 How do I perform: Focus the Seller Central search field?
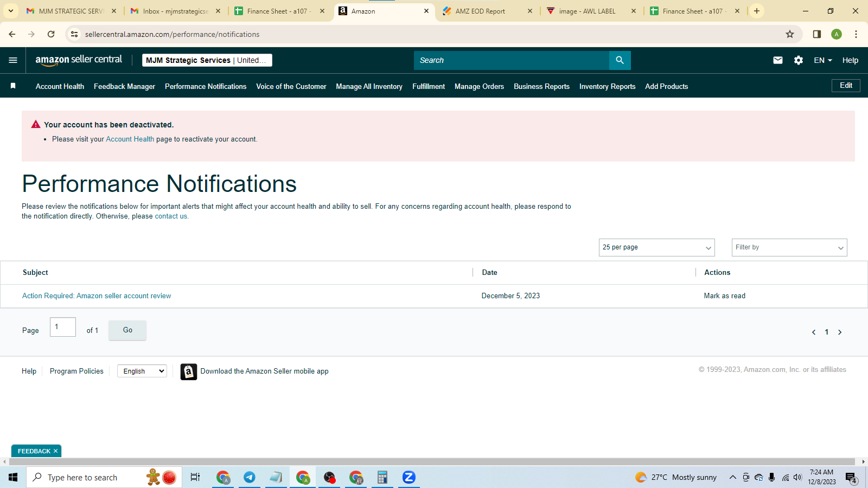click(x=512, y=60)
